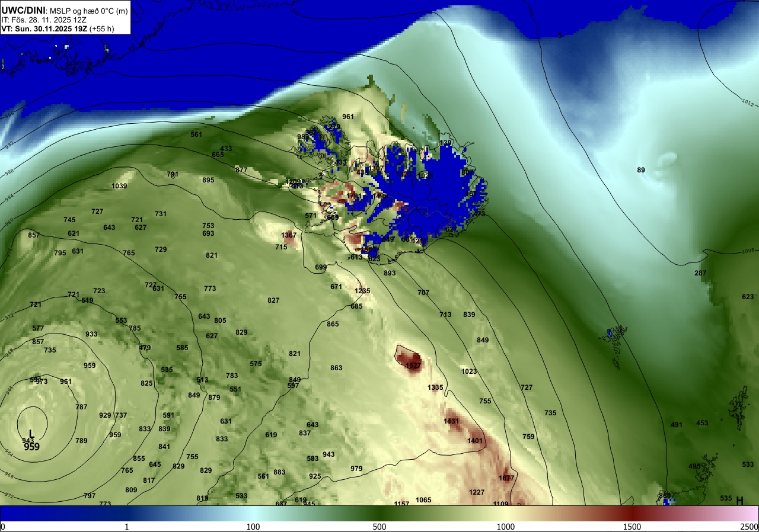The width and height of the screenshot is (759, 532).
Task: Click the UWC/DINI title in the header
Action: tap(24, 10)
